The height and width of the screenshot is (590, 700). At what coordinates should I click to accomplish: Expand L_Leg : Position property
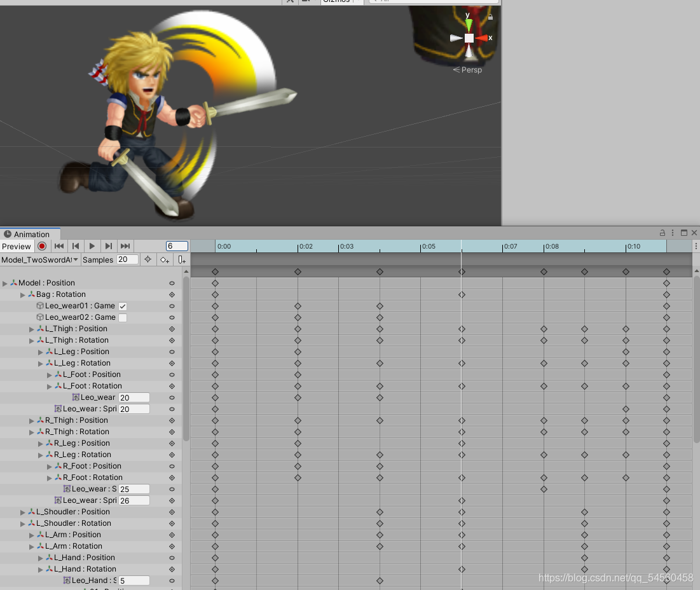(41, 352)
